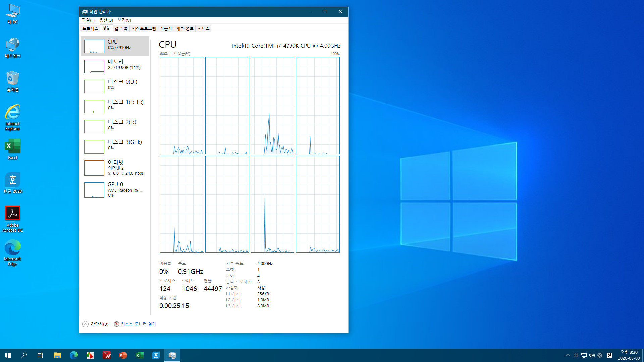Open the 내 PC desktop icon
Image resolution: width=644 pixels, height=362 pixels.
pos(13,14)
